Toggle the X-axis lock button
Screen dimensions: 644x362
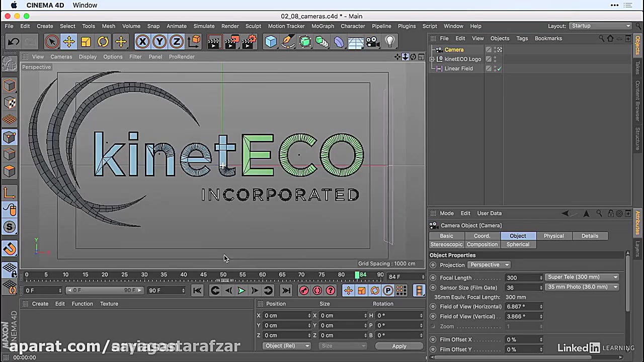tap(142, 42)
